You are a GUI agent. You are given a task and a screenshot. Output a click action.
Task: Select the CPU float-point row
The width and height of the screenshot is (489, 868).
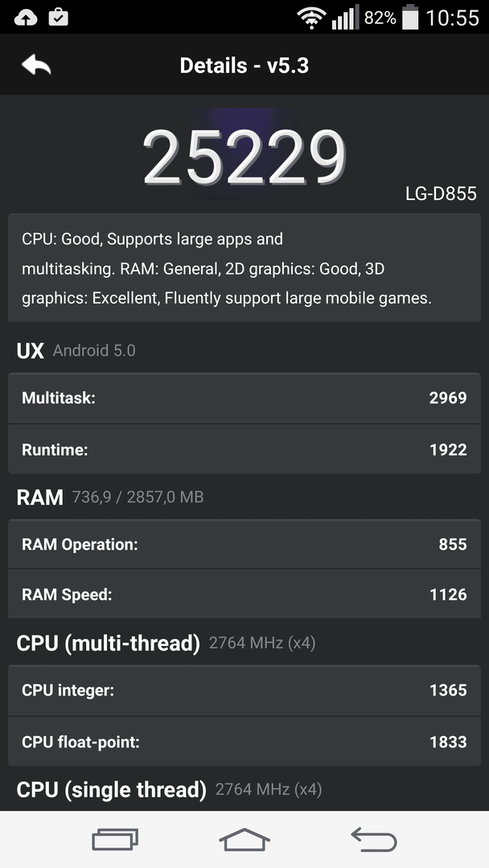244,741
